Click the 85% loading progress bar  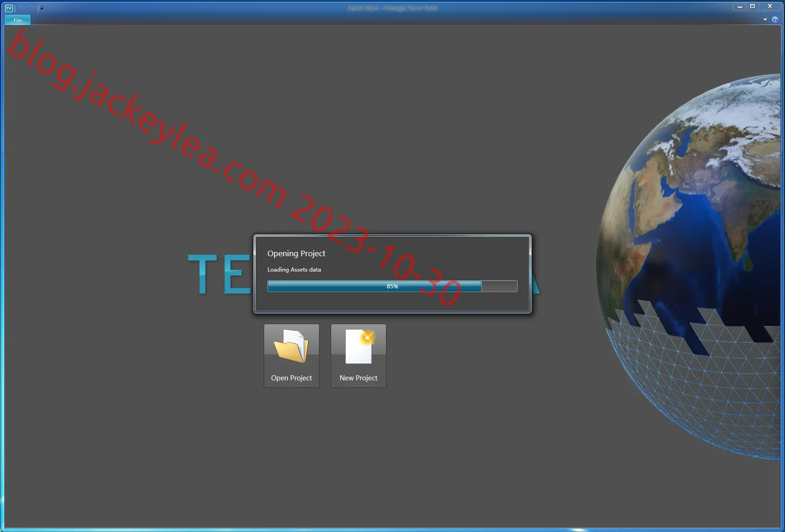click(x=392, y=286)
